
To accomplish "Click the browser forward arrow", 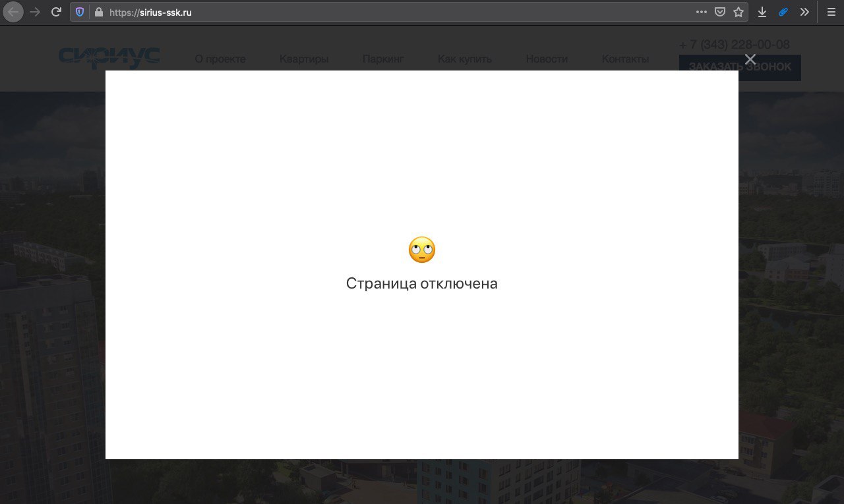I will click(x=36, y=12).
